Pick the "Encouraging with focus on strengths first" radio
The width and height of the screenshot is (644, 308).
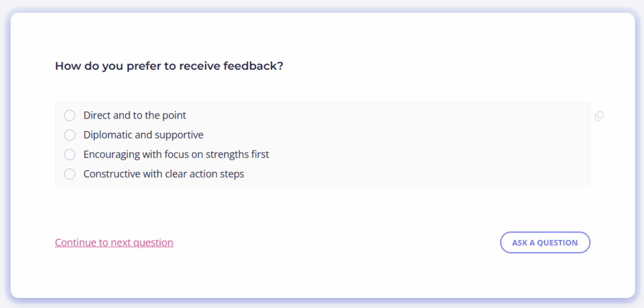(x=70, y=154)
